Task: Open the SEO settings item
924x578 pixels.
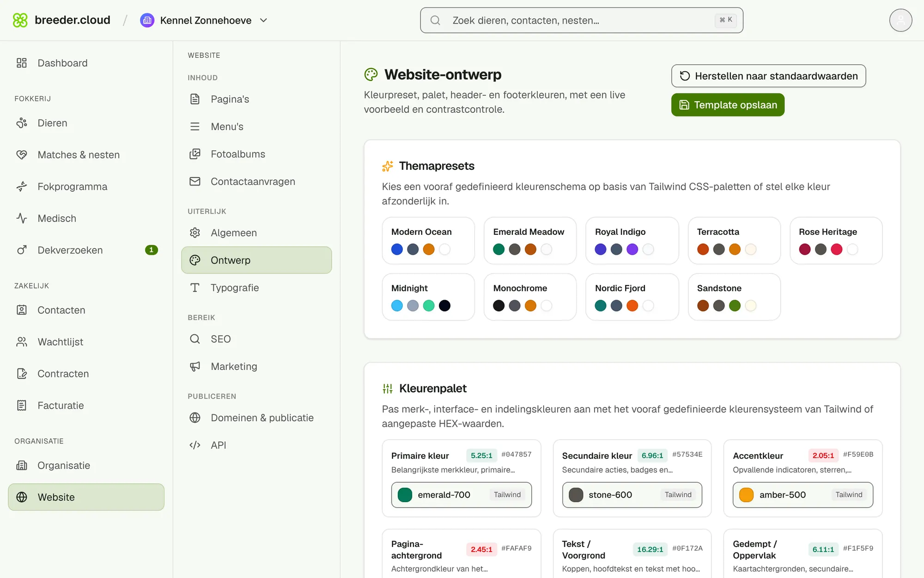Action: [256, 339]
